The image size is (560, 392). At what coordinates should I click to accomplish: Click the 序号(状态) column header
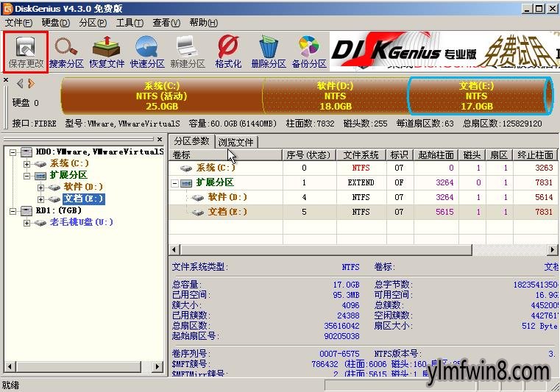tap(309, 155)
